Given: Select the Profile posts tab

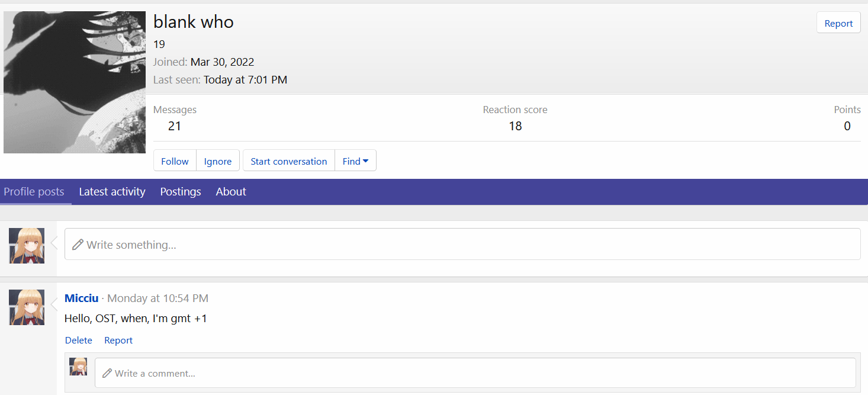Looking at the screenshot, I should 34,192.
